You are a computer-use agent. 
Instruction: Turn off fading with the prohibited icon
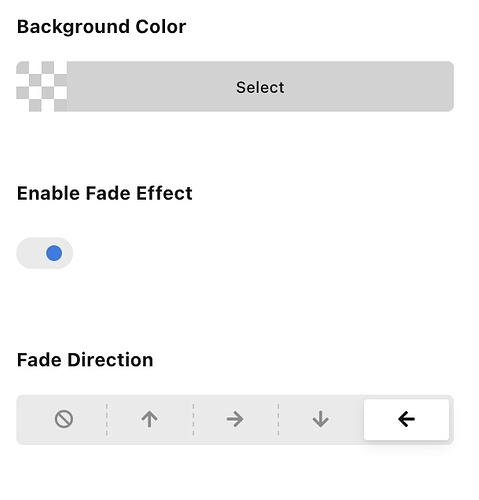pyautogui.click(x=64, y=419)
